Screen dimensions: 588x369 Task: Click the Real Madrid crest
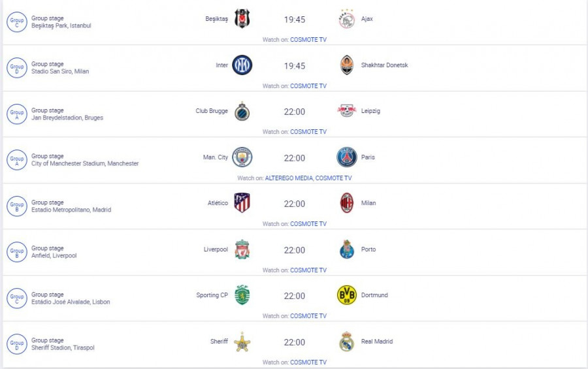346,342
